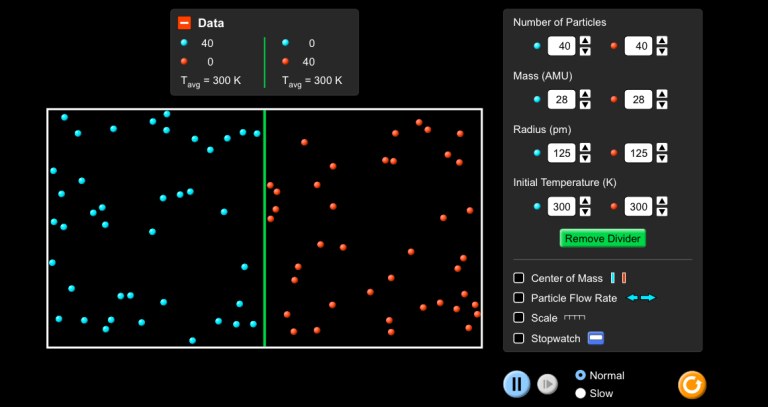The height and width of the screenshot is (407, 768).
Task: Click the Number of Particles label
Action: click(559, 22)
